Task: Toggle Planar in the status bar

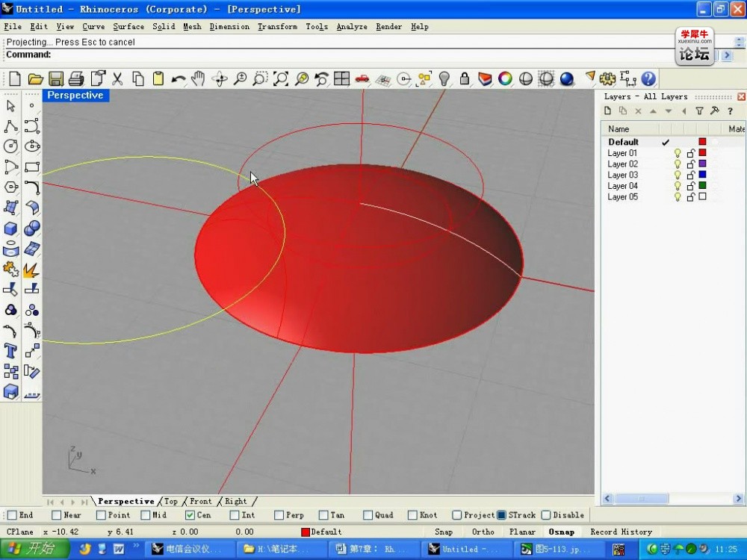Action: (522, 532)
